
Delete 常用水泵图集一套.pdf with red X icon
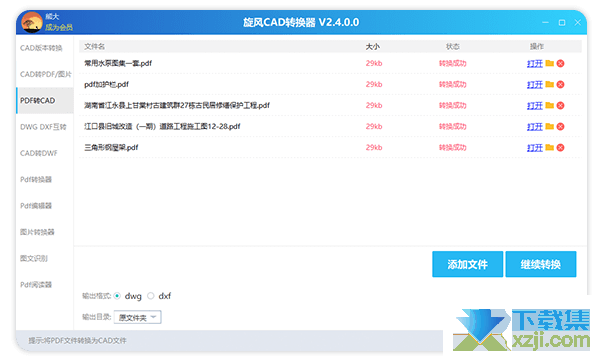560,63
